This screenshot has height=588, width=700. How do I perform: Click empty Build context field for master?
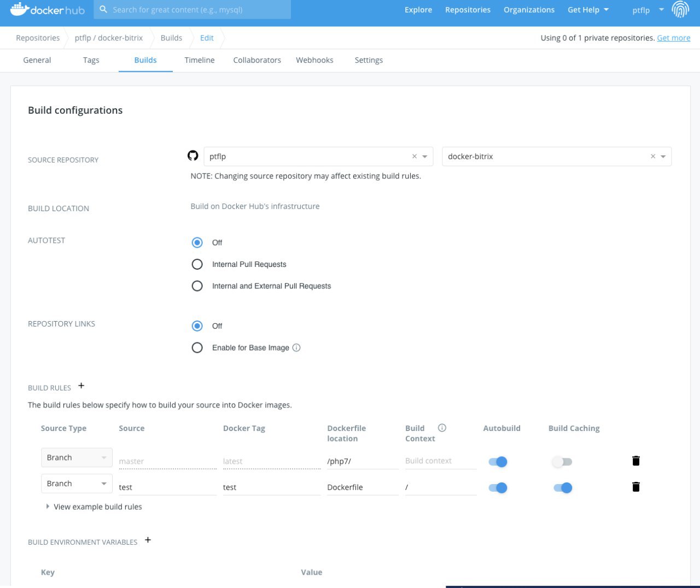tap(441, 461)
